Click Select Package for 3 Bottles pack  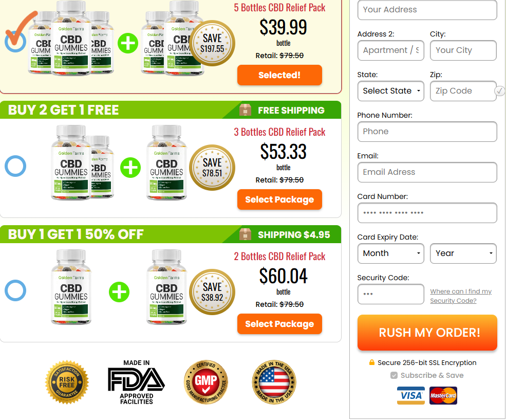[279, 199]
